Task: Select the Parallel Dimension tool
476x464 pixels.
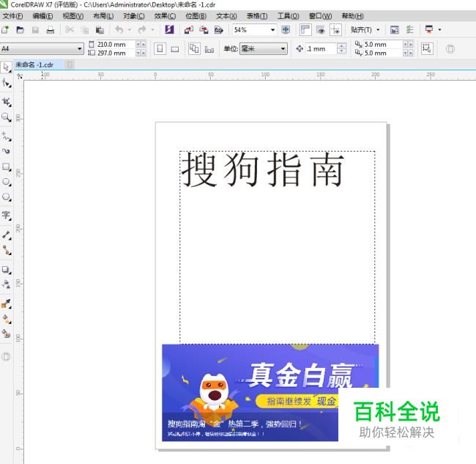Action: tap(6, 235)
